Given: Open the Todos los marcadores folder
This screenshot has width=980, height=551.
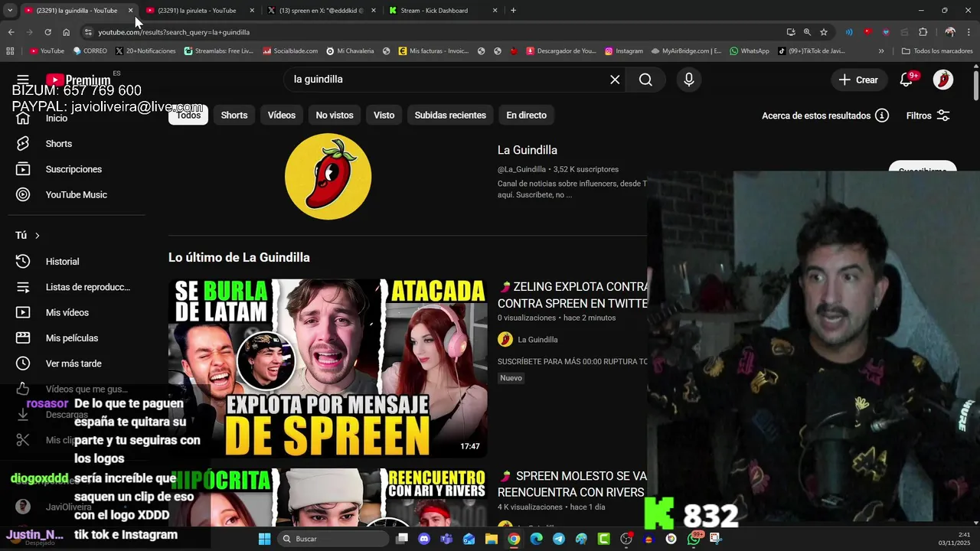Looking at the screenshot, I should [x=937, y=51].
